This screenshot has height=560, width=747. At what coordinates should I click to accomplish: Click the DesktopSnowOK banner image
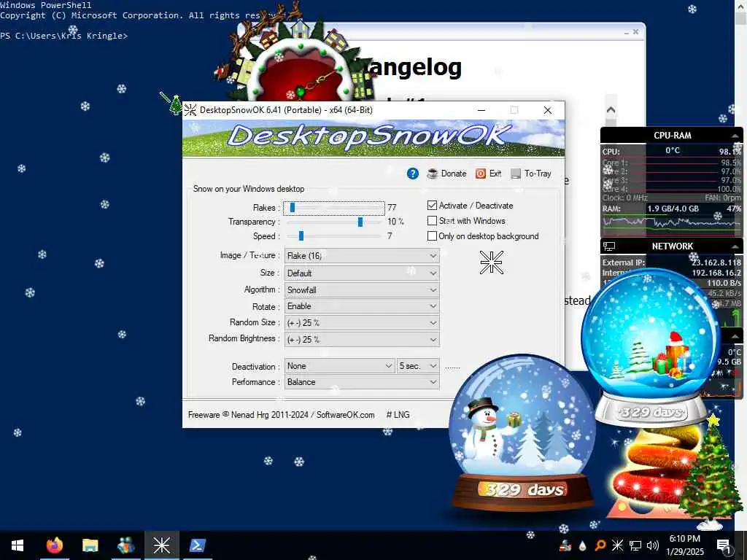tap(373, 138)
